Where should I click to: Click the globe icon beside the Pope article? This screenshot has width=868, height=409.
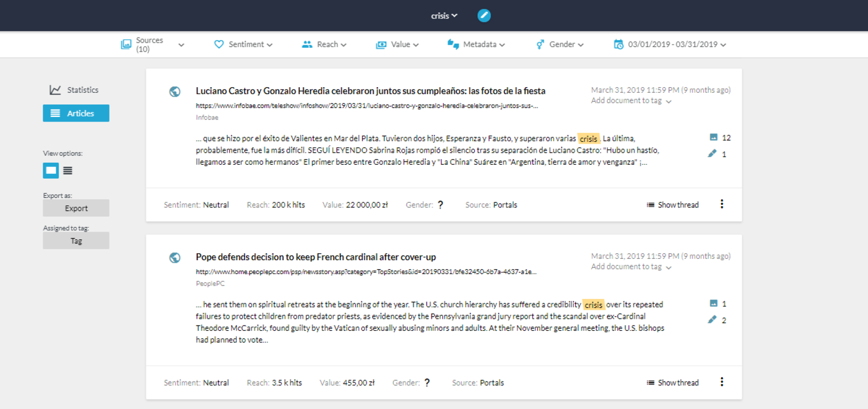click(x=176, y=256)
